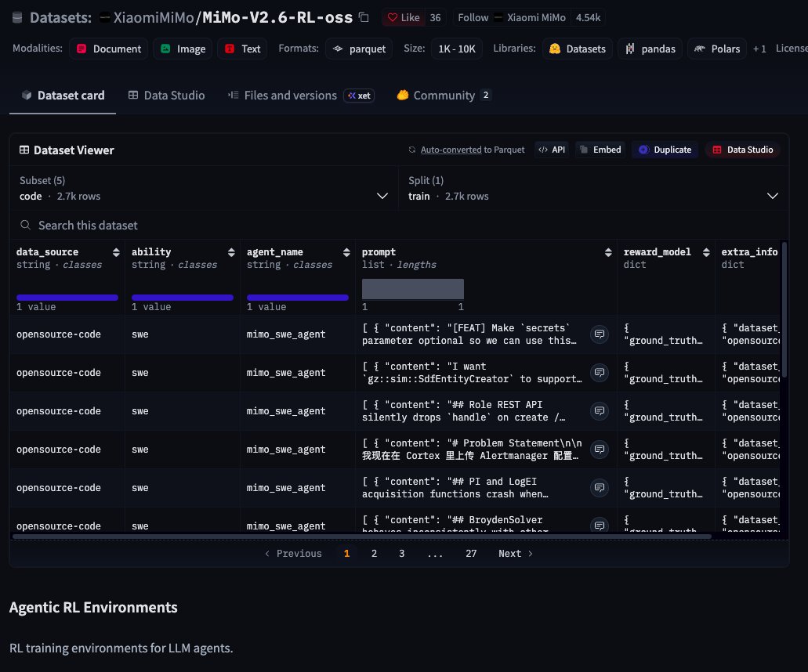The image size is (808, 672).
Task: Open the XiaomiMiMo organization link
Action: point(153,17)
